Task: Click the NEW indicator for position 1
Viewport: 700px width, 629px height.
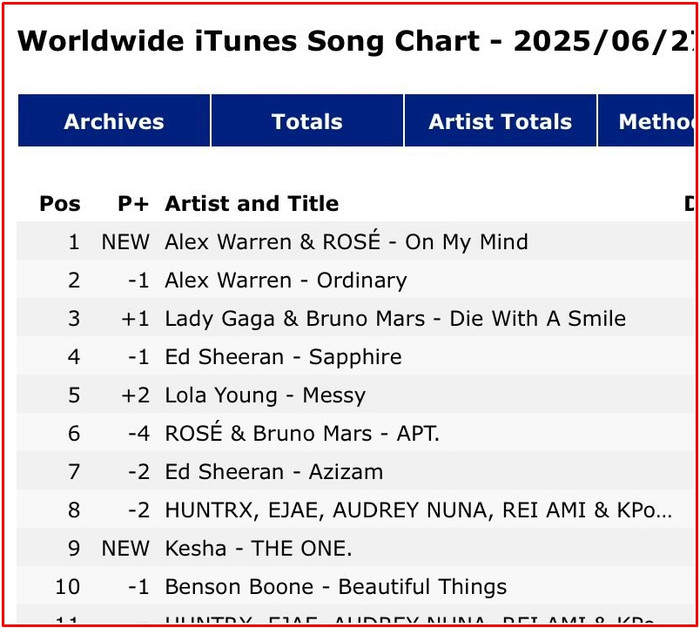Action: coord(125,242)
